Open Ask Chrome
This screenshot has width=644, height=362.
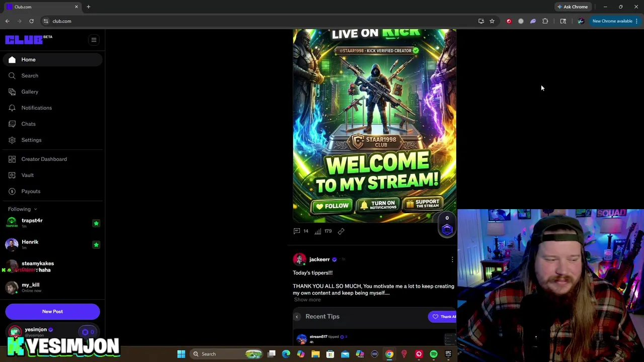(572, 7)
